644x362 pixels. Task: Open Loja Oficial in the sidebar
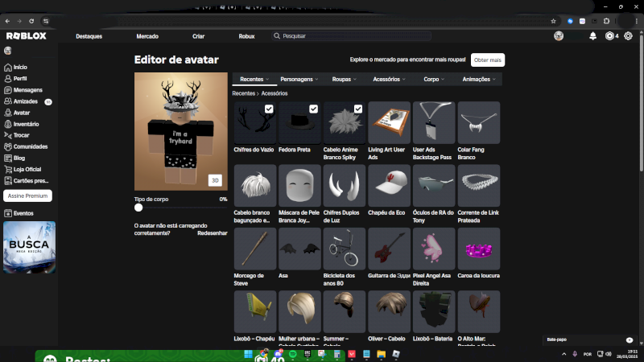pyautogui.click(x=23, y=169)
